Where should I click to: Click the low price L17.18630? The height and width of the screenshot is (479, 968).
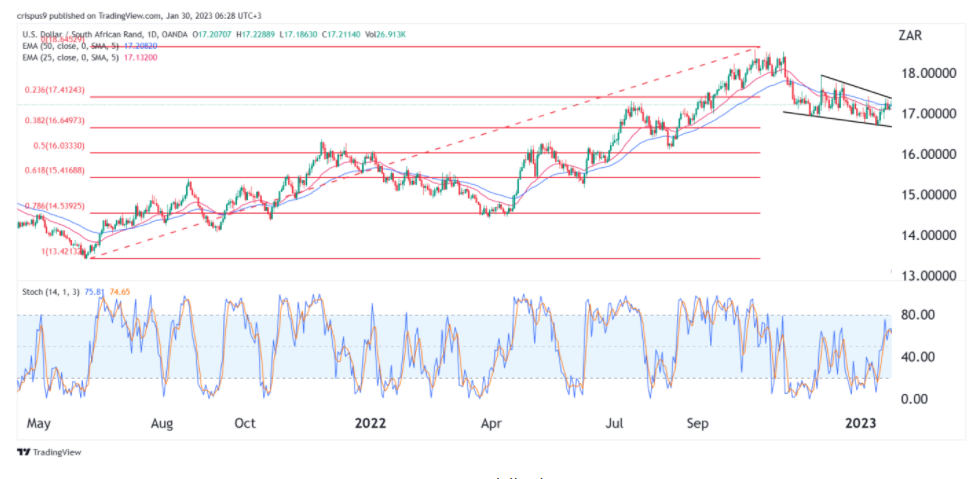point(298,34)
